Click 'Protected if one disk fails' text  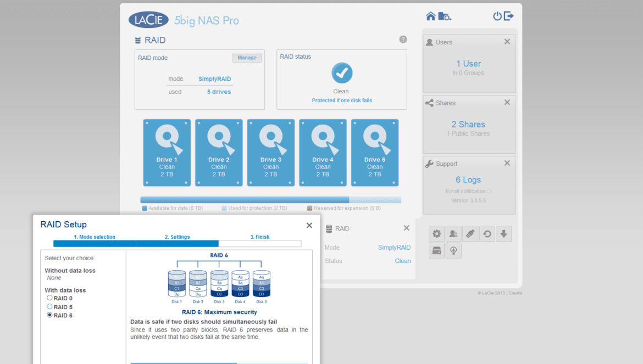pyautogui.click(x=342, y=100)
